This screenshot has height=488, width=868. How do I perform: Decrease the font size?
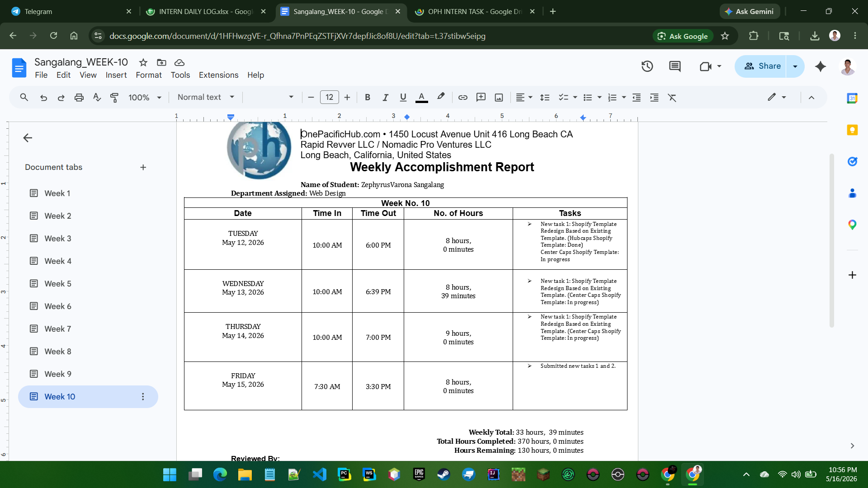pos(311,97)
